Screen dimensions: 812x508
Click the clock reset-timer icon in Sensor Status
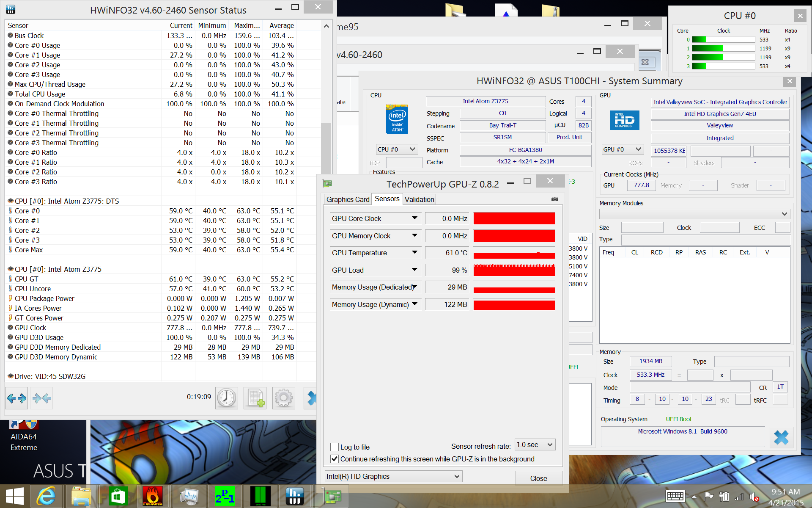tap(227, 398)
